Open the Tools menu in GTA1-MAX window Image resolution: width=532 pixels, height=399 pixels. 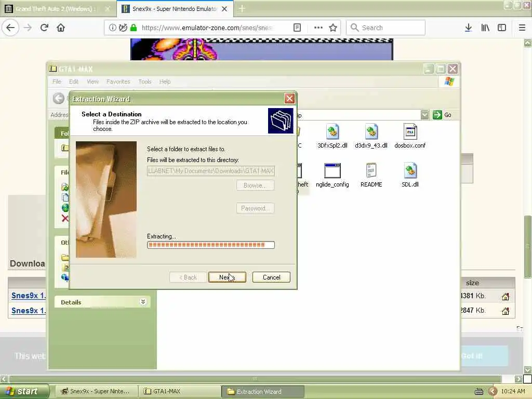coord(144,82)
